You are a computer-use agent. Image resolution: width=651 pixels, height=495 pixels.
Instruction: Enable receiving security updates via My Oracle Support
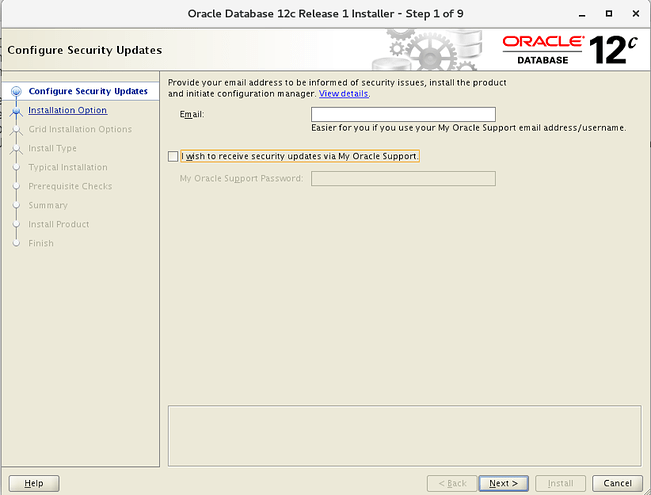tap(173, 157)
